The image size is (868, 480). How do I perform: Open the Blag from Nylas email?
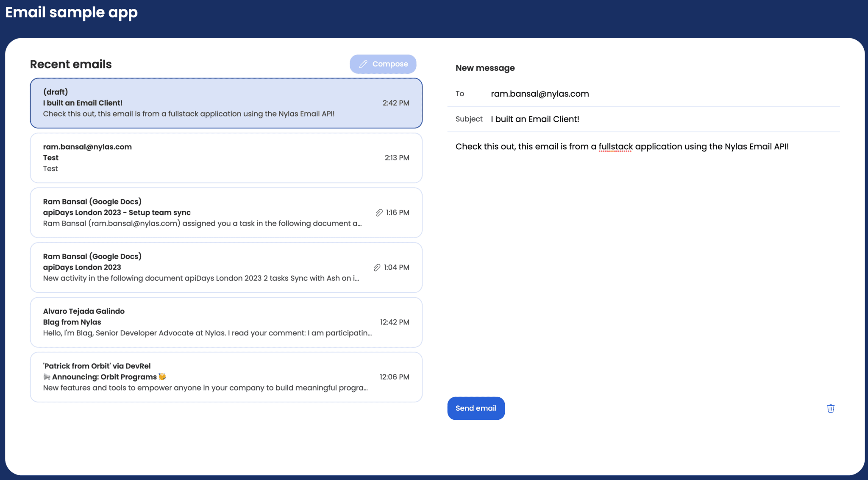226,322
